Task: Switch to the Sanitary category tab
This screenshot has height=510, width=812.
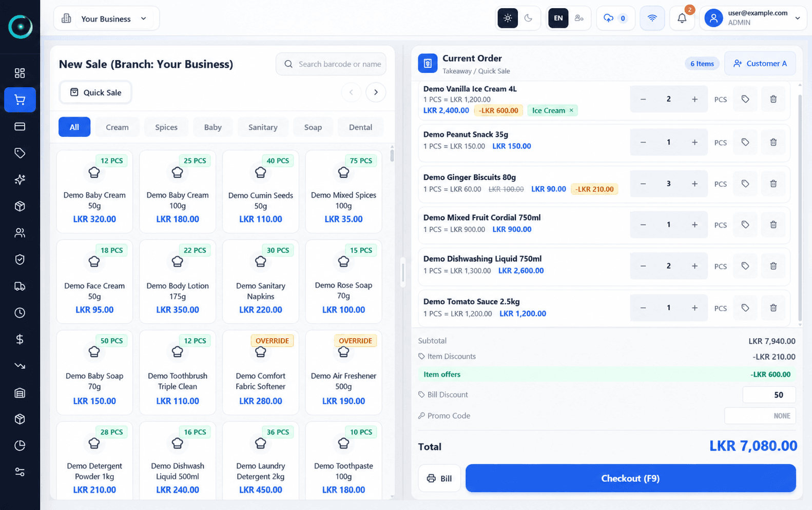Action: pyautogui.click(x=263, y=127)
